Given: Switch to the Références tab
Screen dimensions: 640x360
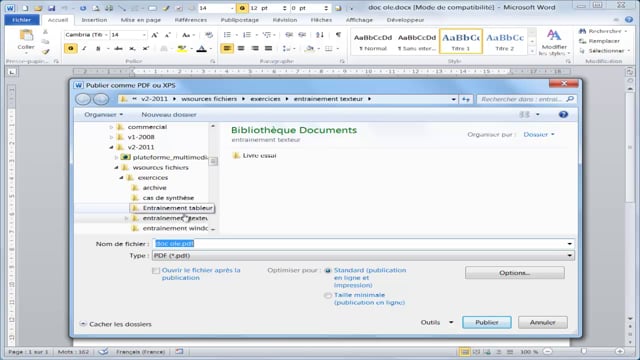Looking at the screenshot, I should point(191,20).
